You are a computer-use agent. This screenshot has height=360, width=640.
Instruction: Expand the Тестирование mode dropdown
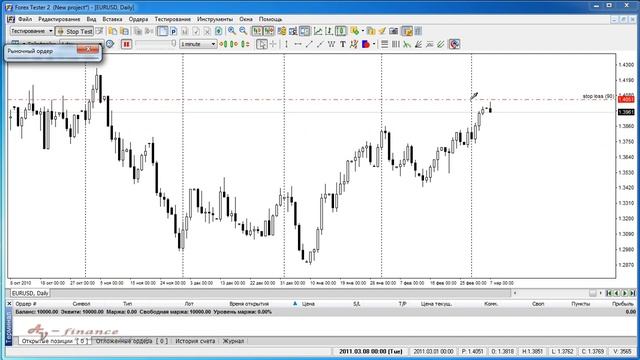51,31
